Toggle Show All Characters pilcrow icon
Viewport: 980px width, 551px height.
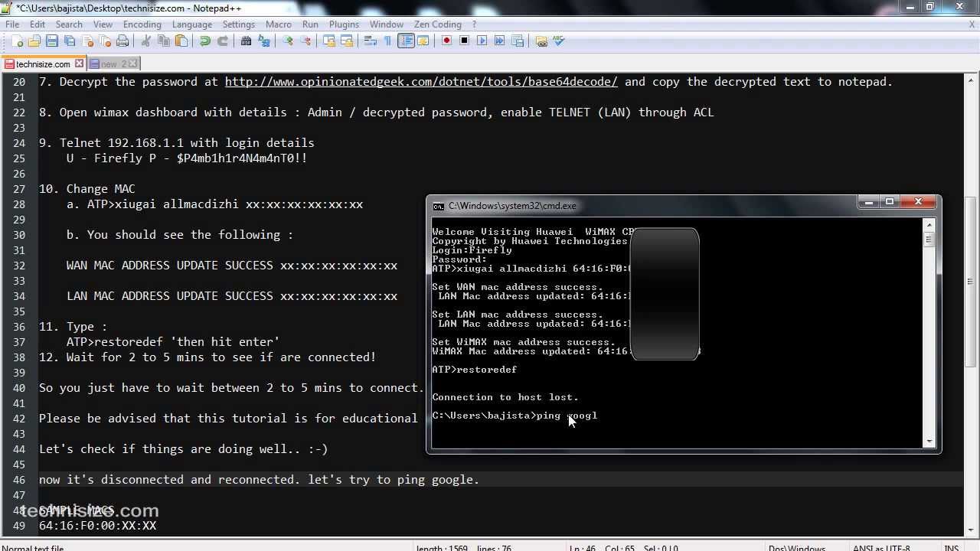(388, 41)
